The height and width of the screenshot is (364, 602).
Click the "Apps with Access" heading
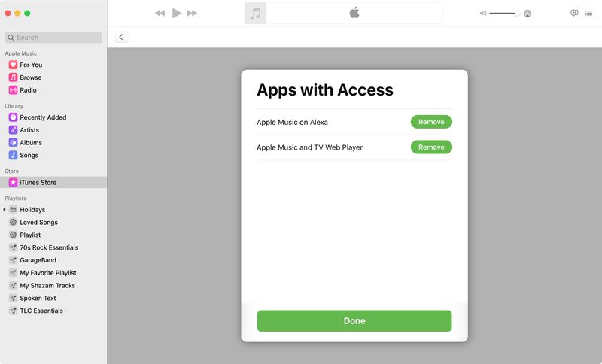325,90
